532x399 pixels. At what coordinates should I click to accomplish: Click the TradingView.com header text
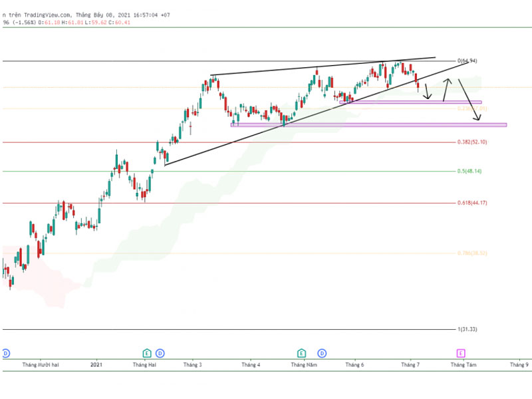click(x=47, y=15)
